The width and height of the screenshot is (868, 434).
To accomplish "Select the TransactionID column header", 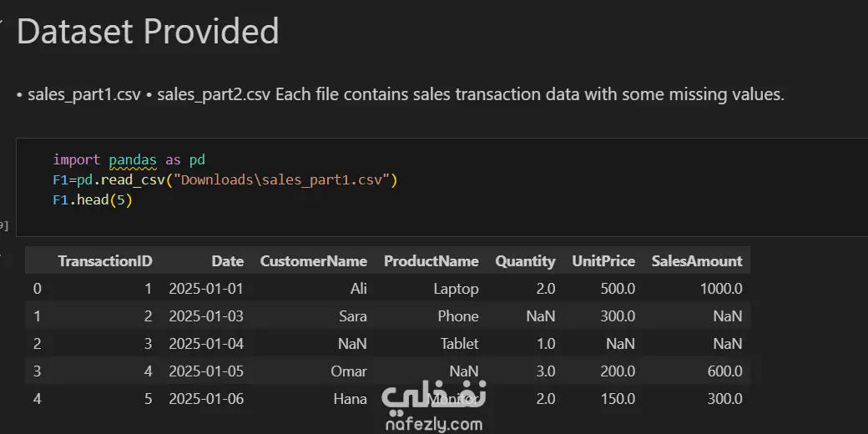I will pos(105,261).
